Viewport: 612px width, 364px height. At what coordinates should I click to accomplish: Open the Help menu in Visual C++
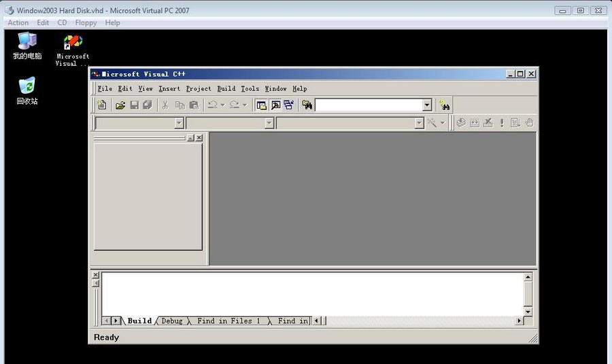[x=299, y=88]
